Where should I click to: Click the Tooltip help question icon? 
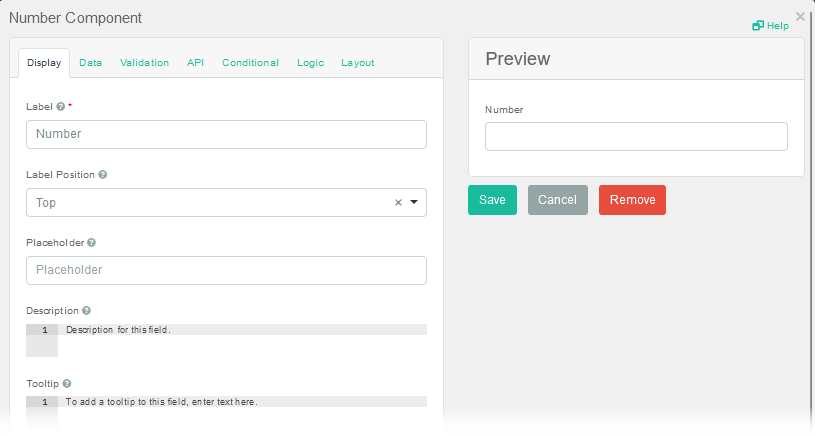coord(66,383)
